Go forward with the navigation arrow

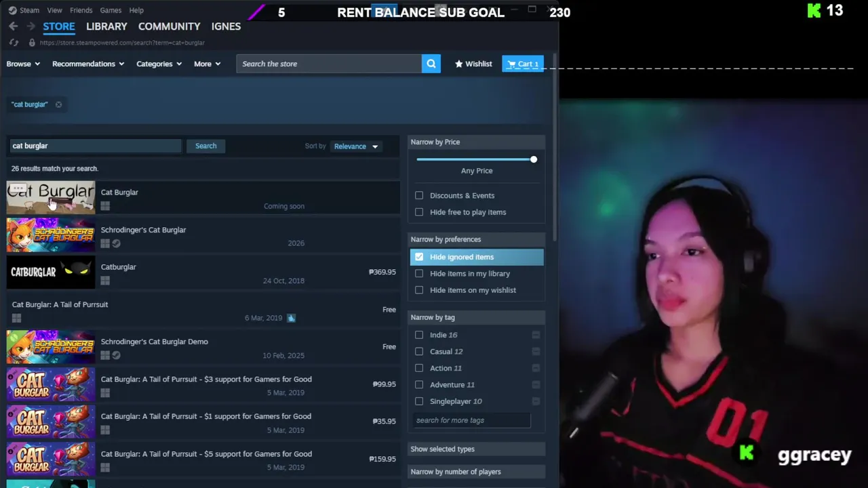click(31, 26)
